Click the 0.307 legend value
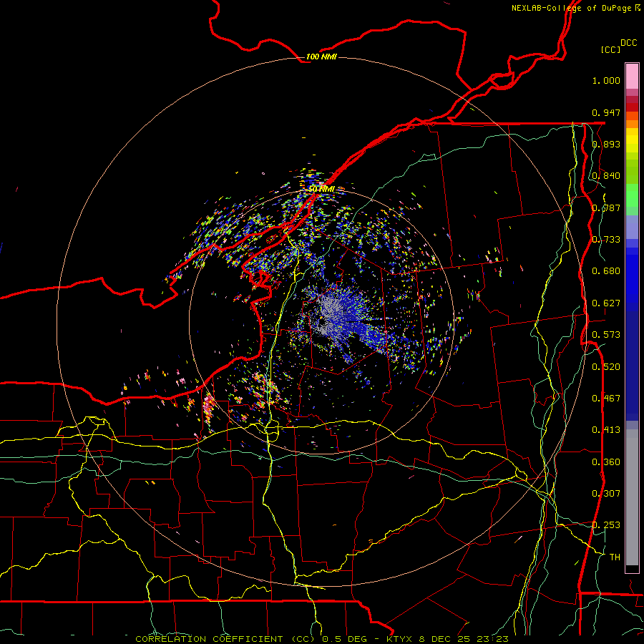The height and width of the screenshot is (644, 644). pyautogui.click(x=606, y=494)
